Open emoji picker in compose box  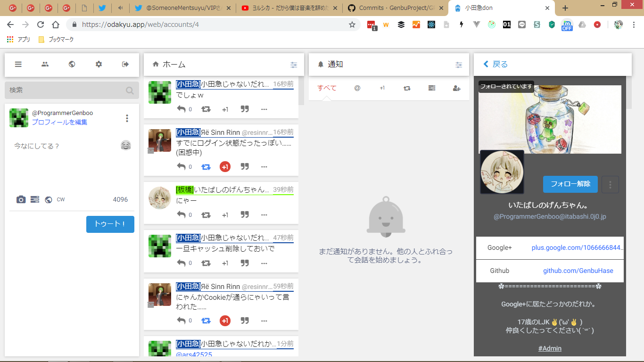126,146
